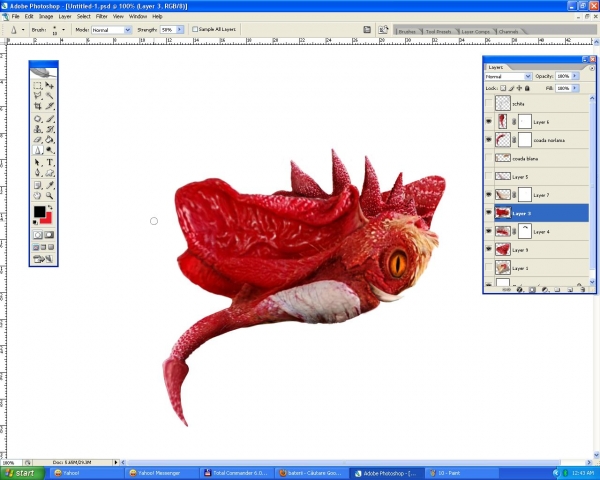This screenshot has width=600, height=480.
Task: Select the Zoom magnifier tool
Action: [49, 196]
